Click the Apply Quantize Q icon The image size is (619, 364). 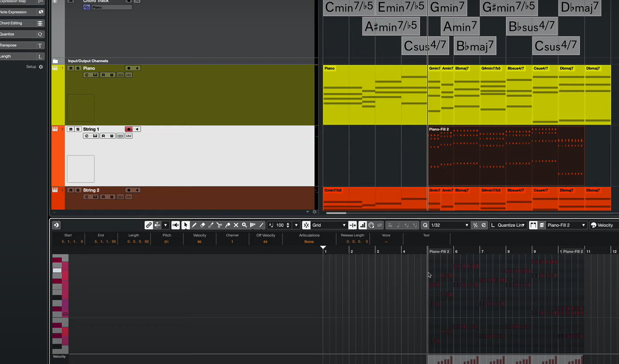tap(425, 225)
